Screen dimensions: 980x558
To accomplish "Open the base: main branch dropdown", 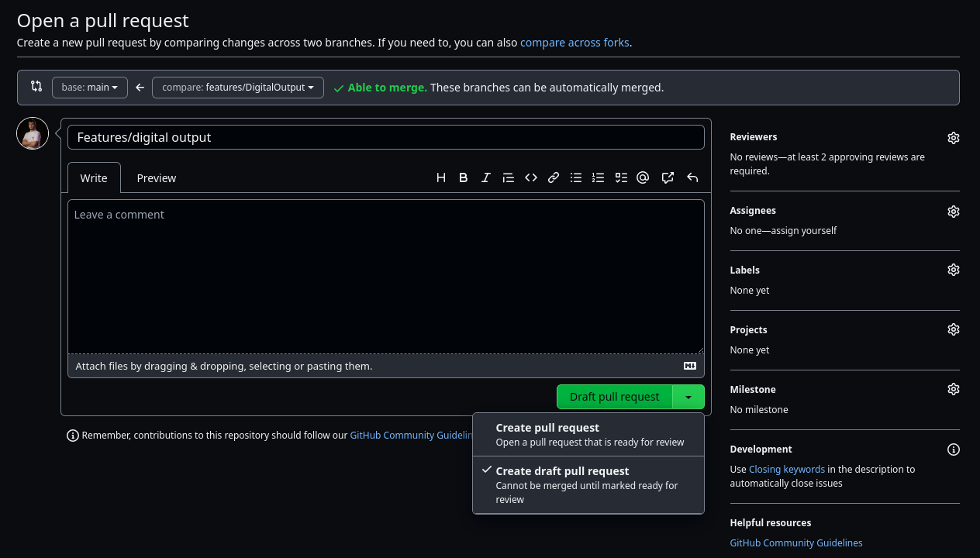I will (89, 88).
